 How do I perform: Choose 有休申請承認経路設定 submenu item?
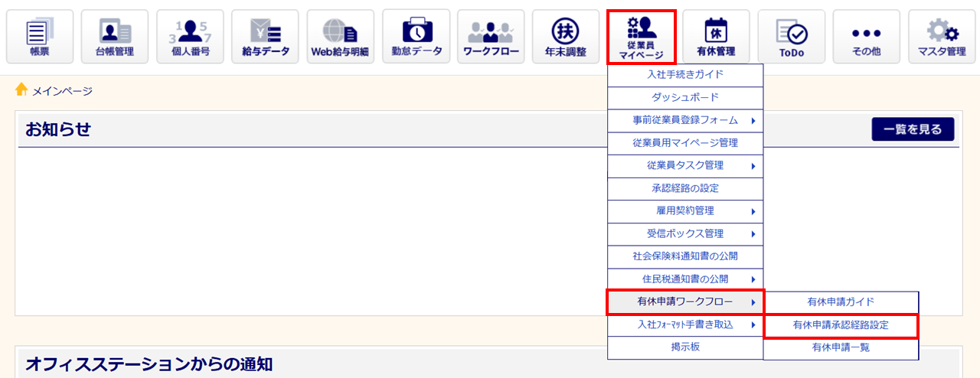[x=841, y=325]
